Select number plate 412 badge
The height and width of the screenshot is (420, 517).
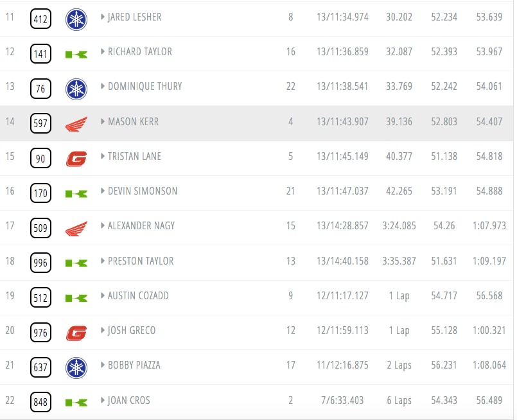pyautogui.click(x=40, y=19)
